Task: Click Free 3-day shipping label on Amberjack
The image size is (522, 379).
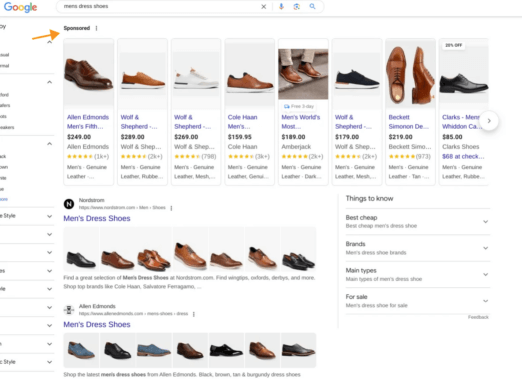Action: [299, 106]
